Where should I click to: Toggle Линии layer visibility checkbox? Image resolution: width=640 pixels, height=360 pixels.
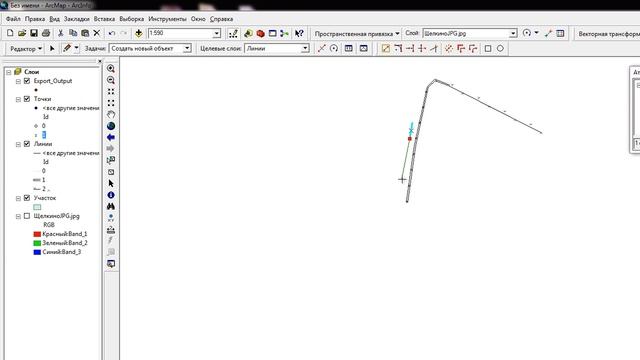coord(27,144)
